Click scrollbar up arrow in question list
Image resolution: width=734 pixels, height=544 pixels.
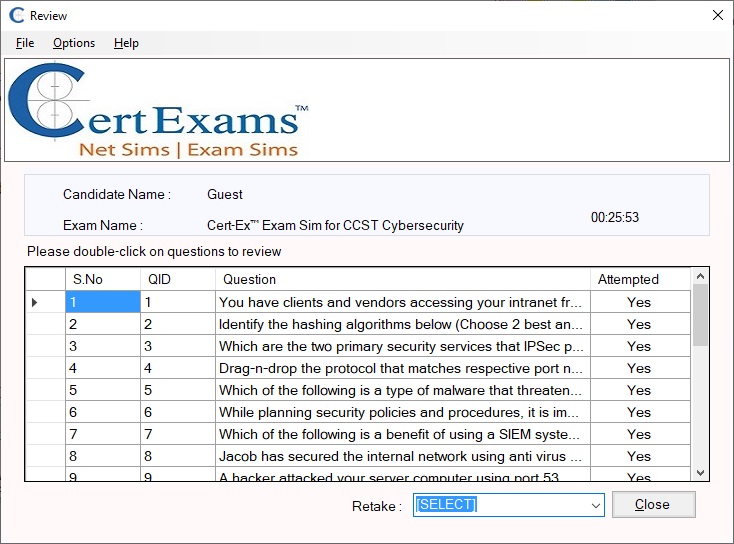coord(700,276)
